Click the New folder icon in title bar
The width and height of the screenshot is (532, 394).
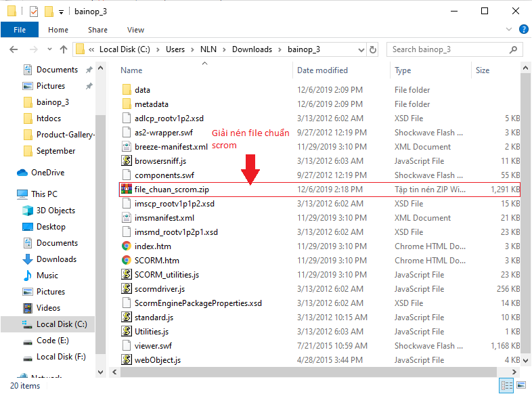(x=49, y=12)
